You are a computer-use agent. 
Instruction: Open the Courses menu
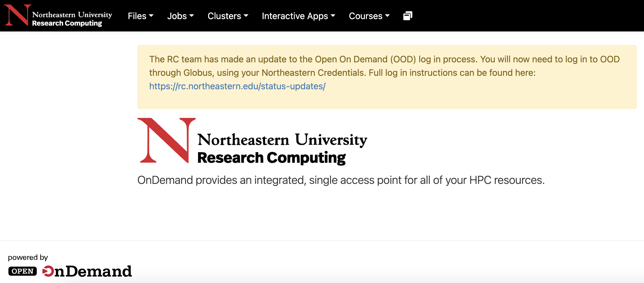(x=365, y=16)
